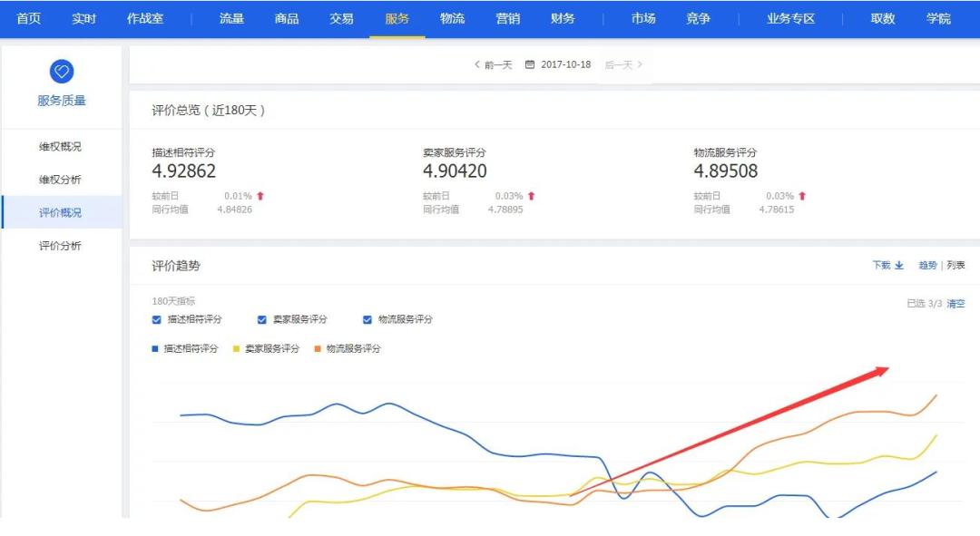980x536 pixels.
Task: Navigate to the 财务 section
Action: (x=564, y=17)
